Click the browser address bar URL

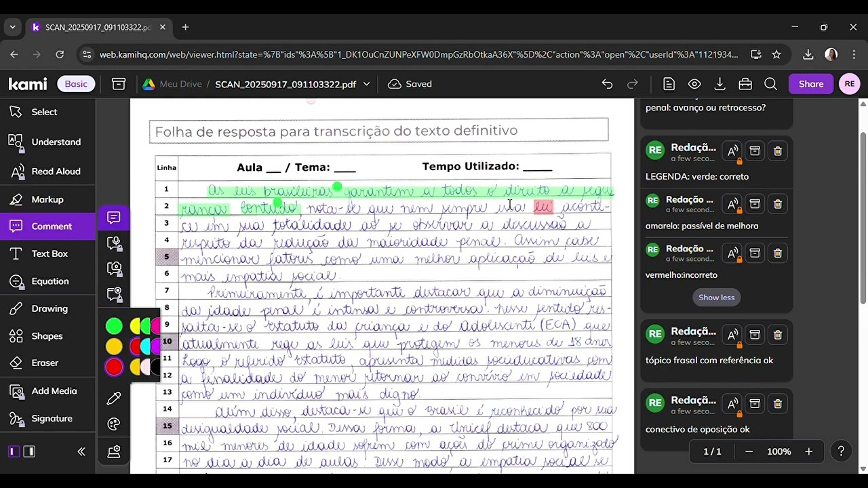pos(419,54)
